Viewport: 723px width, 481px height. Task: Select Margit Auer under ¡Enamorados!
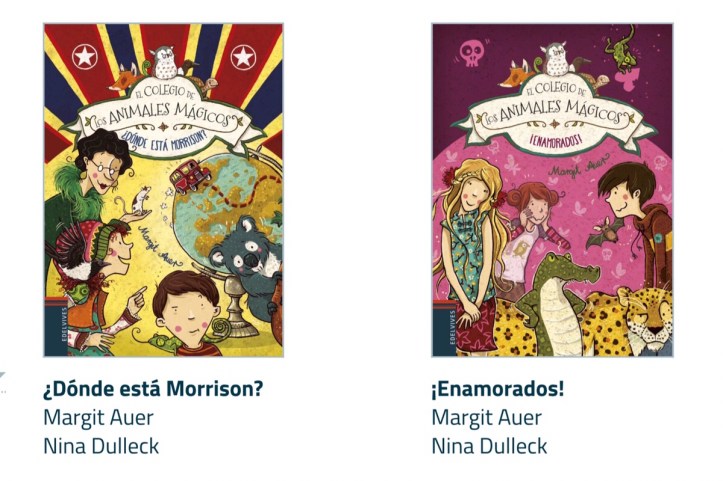[x=486, y=418]
